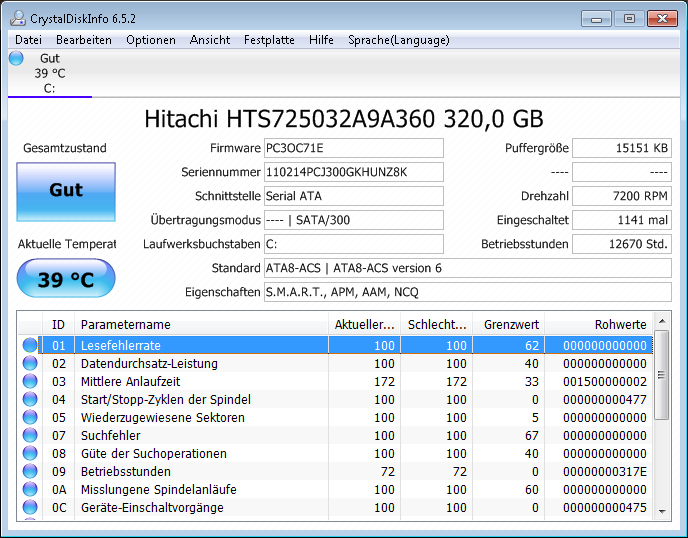Viewport: 688px width, 538px height.
Task: Click status orb of Mittlere Anlaufzeit row
Action: click(x=30, y=381)
